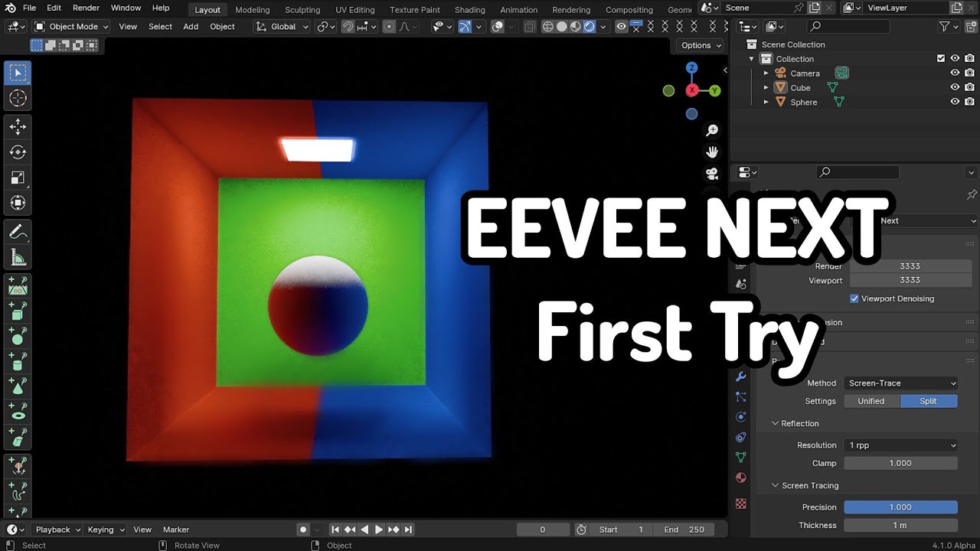This screenshot has height=551, width=980.
Task: Jump to timeline start frame
Action: tap(335, 530)
